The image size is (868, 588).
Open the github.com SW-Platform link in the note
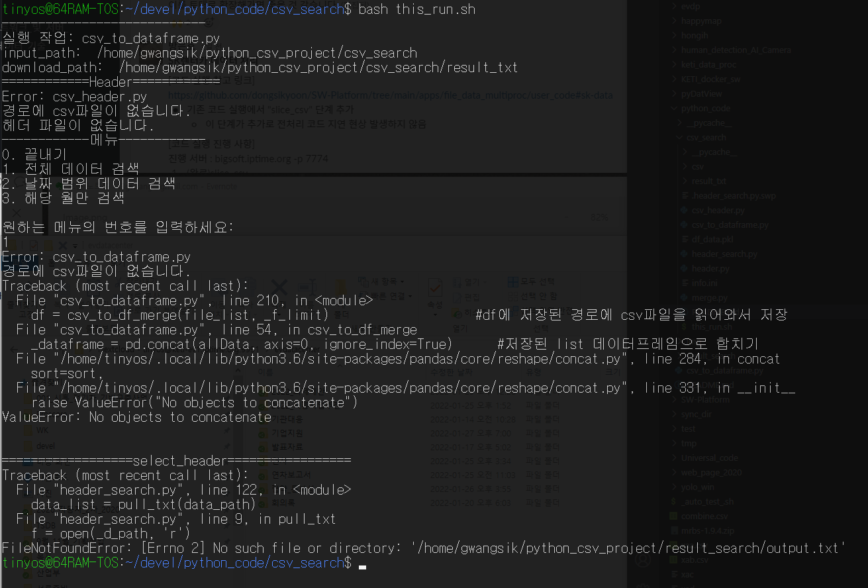(390, 95)
